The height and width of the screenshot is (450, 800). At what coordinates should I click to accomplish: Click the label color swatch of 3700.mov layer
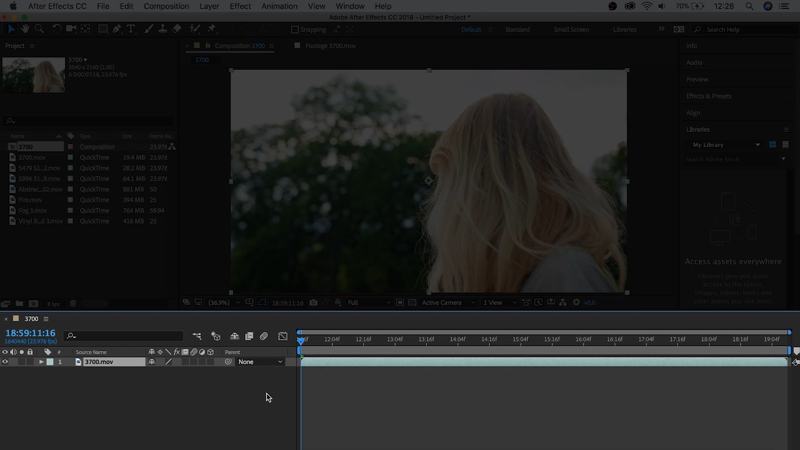50,362
